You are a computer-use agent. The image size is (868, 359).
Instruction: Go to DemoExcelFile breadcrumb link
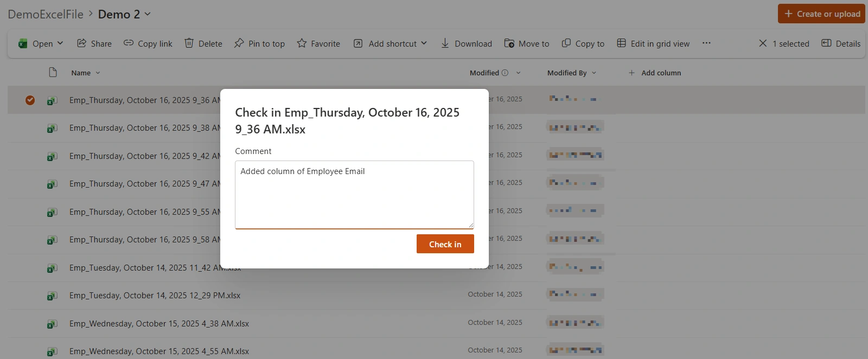[x=46, y=14]
